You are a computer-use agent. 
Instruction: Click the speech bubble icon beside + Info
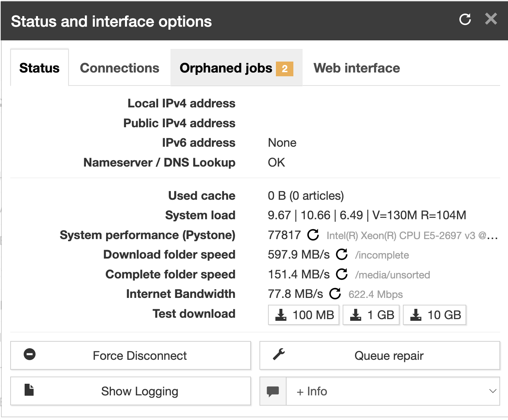273,391
